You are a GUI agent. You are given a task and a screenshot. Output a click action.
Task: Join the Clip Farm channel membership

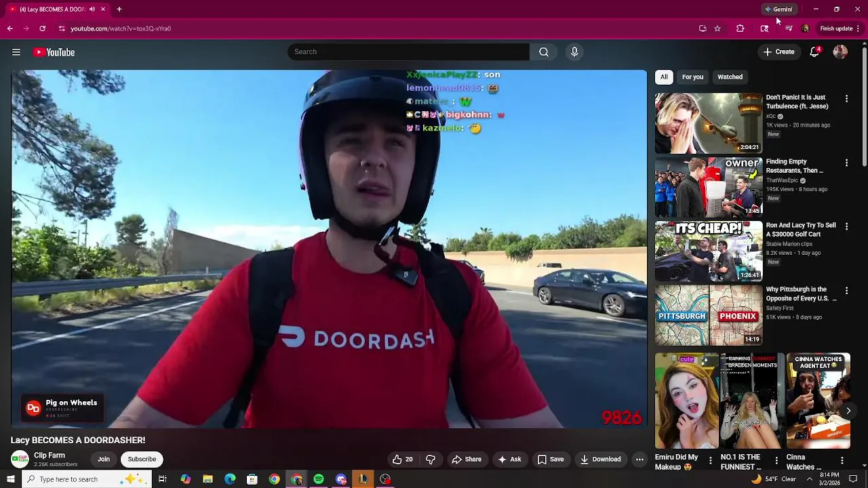[x=104, y=460]
